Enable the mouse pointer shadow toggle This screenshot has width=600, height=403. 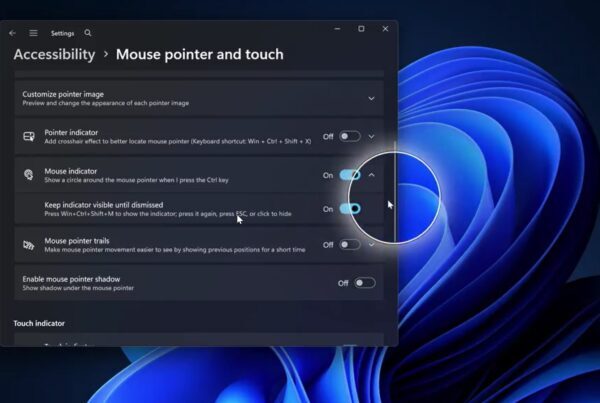coord(365,283)
